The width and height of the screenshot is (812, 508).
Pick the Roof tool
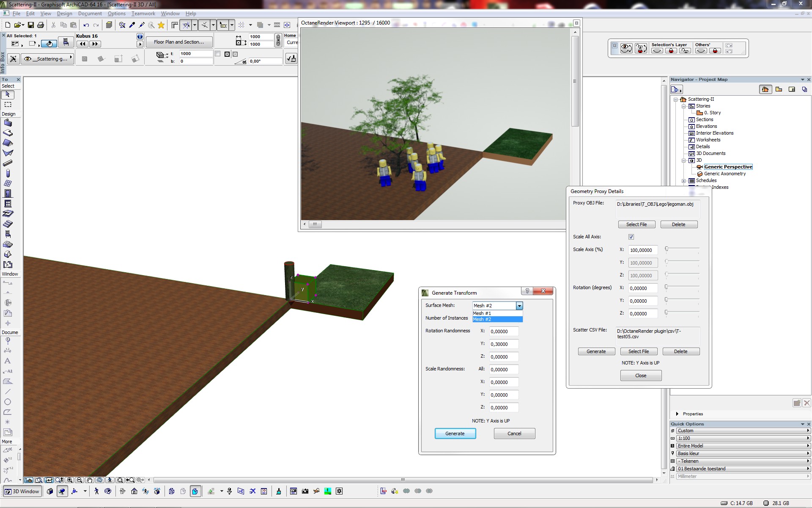coord(8,143)
